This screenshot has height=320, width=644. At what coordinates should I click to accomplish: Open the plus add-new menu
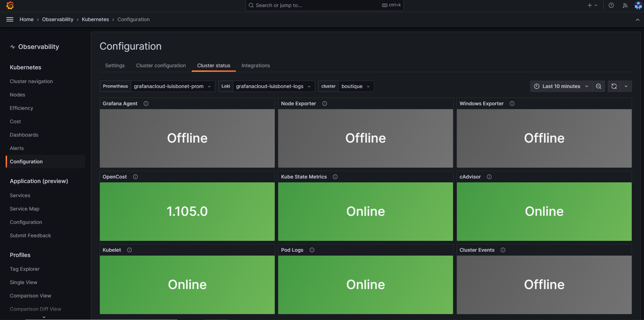592,5
